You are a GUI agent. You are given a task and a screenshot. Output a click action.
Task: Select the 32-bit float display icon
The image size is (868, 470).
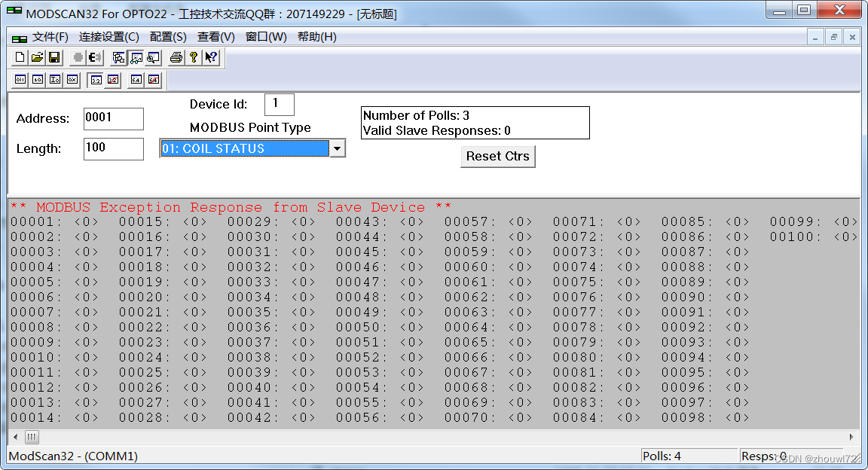tap(96, 80)
